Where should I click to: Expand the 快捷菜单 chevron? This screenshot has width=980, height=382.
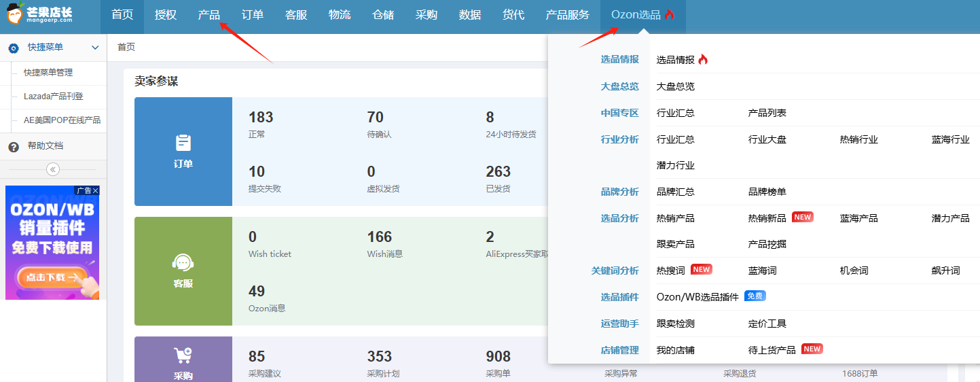(x=95, y=48)
